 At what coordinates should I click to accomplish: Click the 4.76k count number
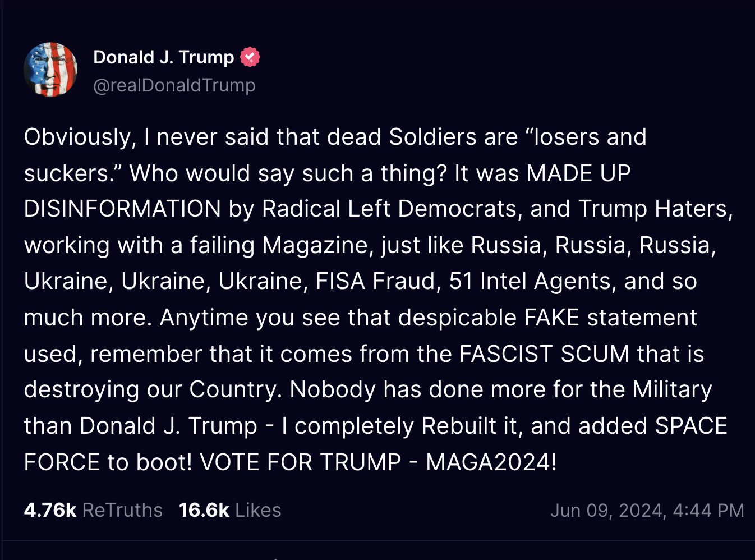point(50,510)
